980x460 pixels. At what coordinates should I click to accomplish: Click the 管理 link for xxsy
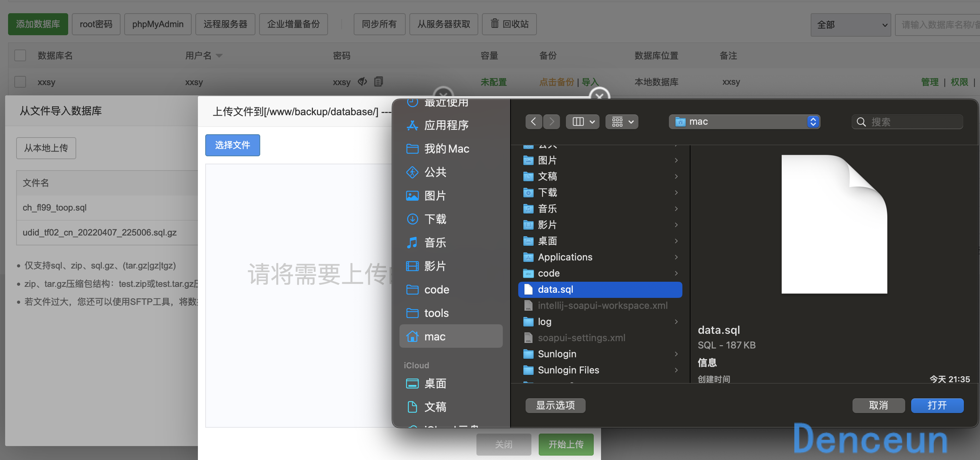click(930, 82)
